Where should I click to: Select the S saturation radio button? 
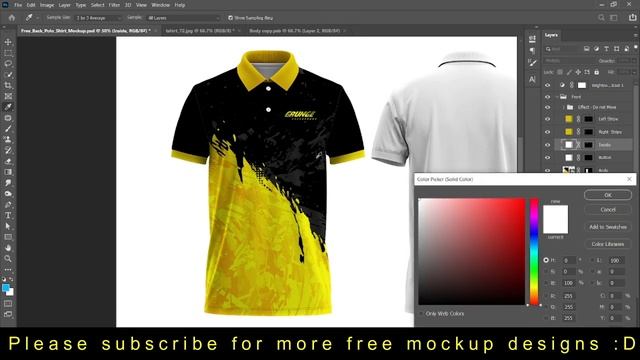pos(546,271)
